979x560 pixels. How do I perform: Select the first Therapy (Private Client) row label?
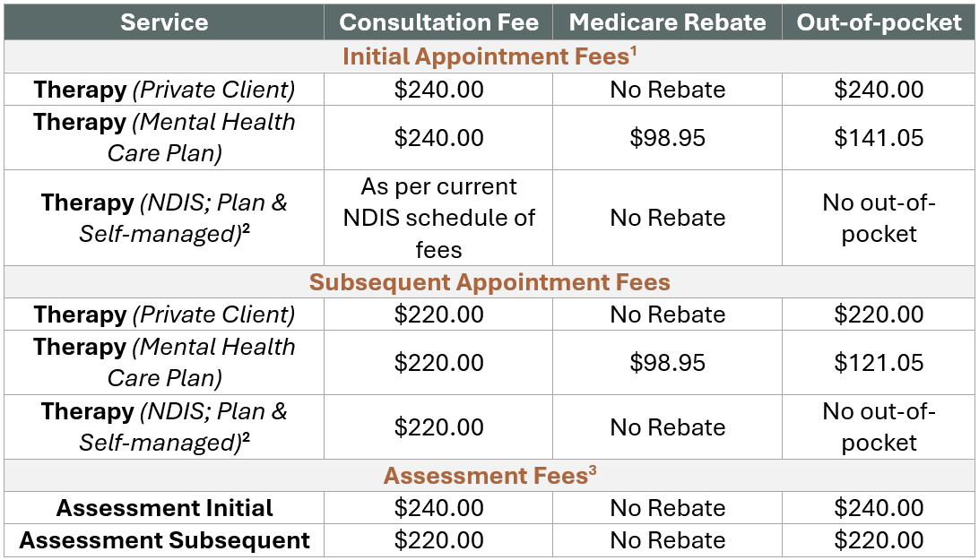click(164, 90)
